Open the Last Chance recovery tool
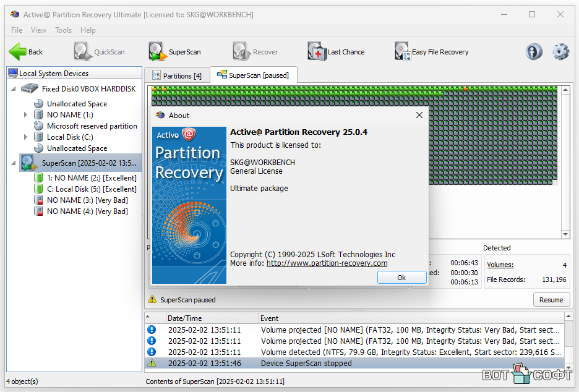 click(x=336, y=52)
